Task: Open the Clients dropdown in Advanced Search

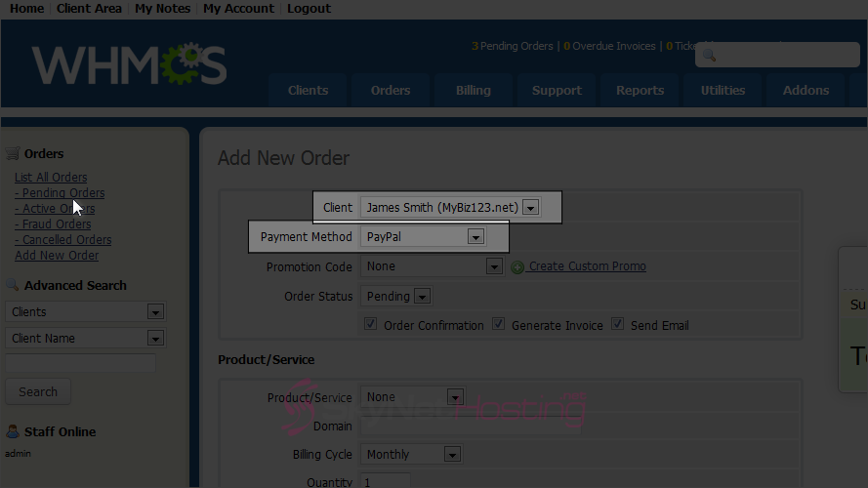Action: click(86, 311)
